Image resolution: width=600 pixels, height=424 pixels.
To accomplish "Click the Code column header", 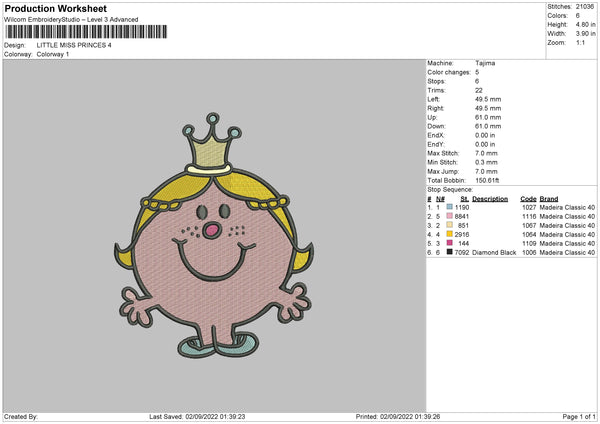I will [529, 198].
